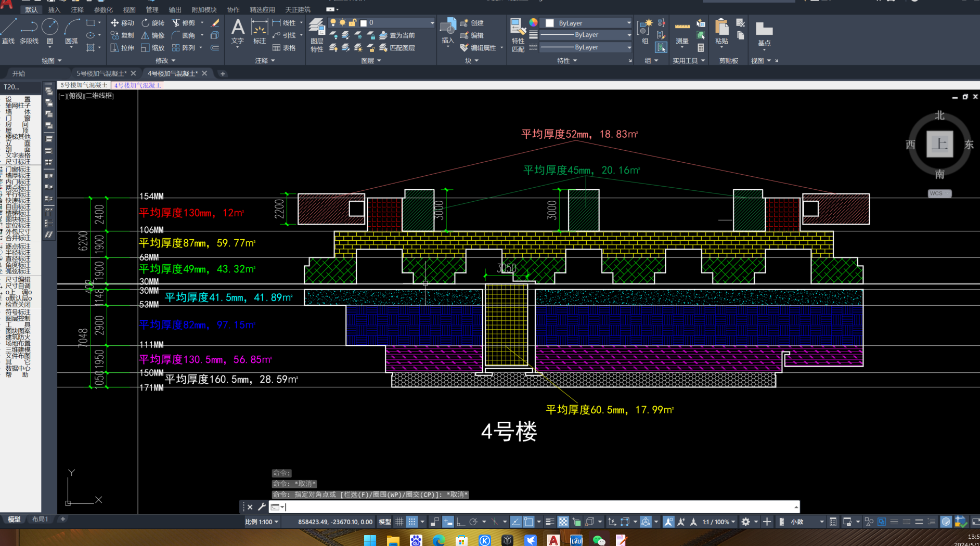Click the 修剪 trim tool

click(x=184, y=23)
